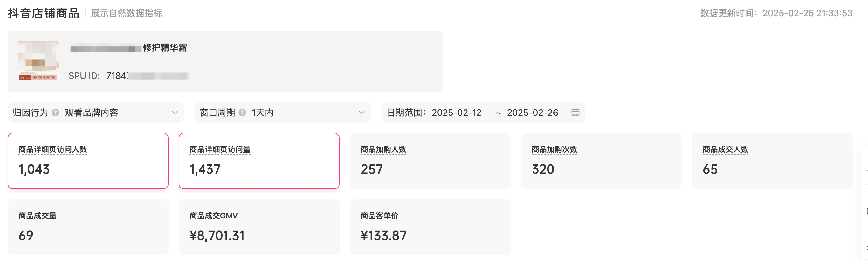Select the 商品客单价 metric card
This screenshot has height=260, width=868.
pyautogui.click(x=430, y=227)
